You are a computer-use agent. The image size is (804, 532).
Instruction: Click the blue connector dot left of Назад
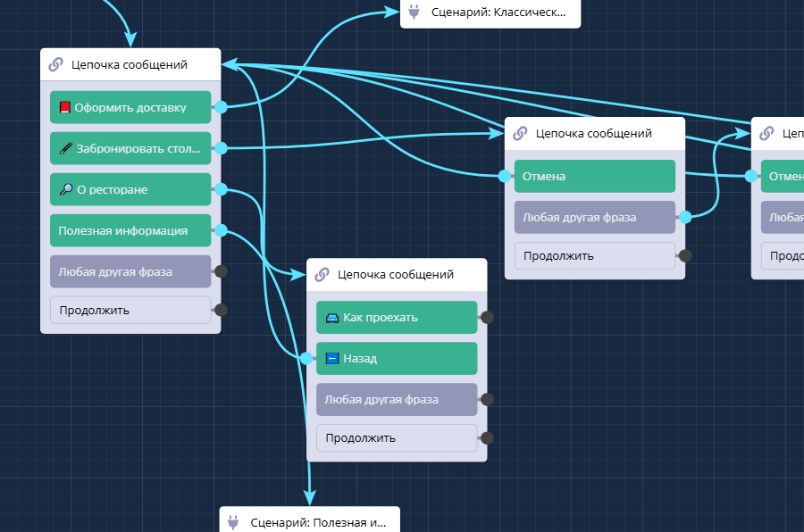(x=306, y=359)
